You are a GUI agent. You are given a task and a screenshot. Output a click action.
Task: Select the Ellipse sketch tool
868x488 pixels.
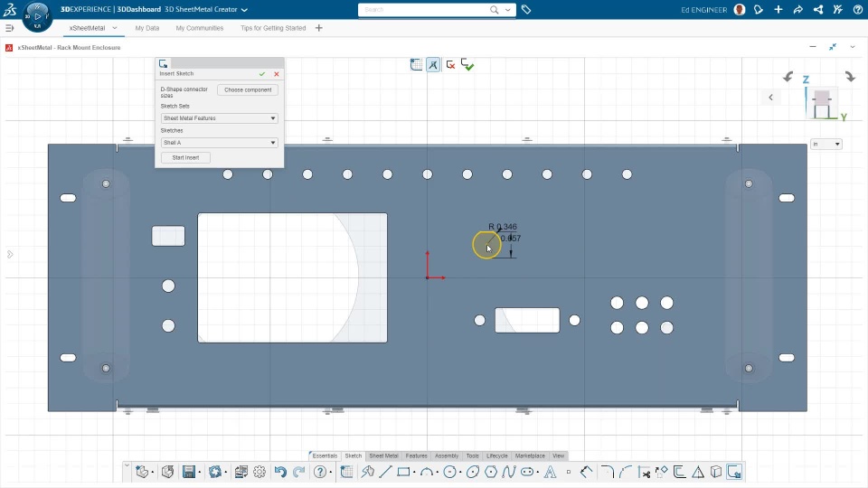click(x=473, y=472)
